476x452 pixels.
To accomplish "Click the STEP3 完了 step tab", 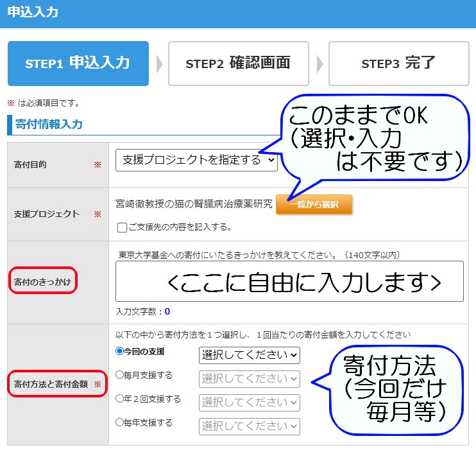I will pos(399,64).
